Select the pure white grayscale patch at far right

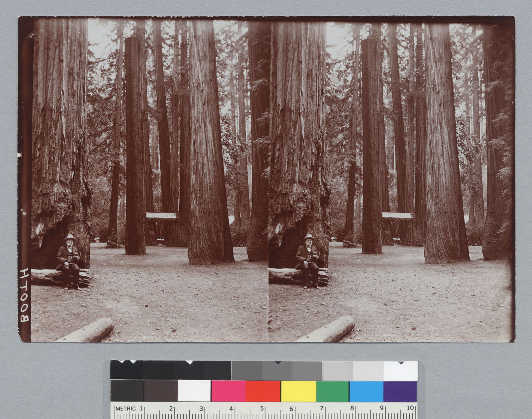click(400, 371)
